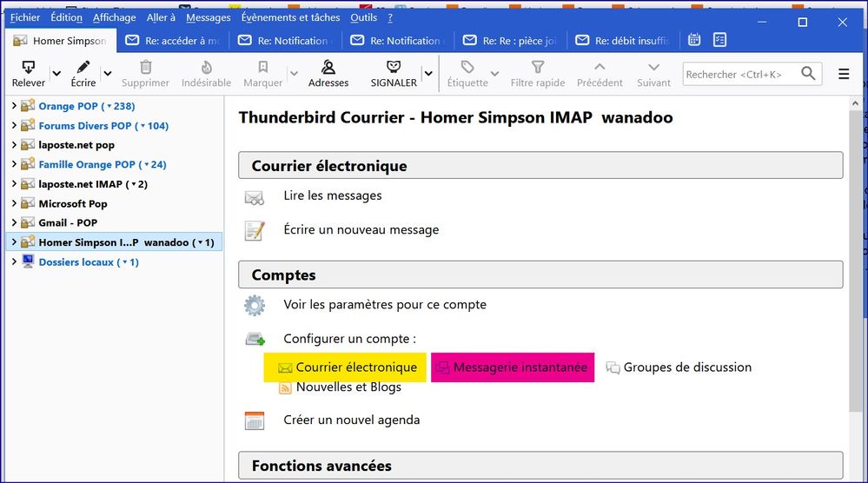
Task: Click Écrire un nouveau message link
Action: click(361, 229)
